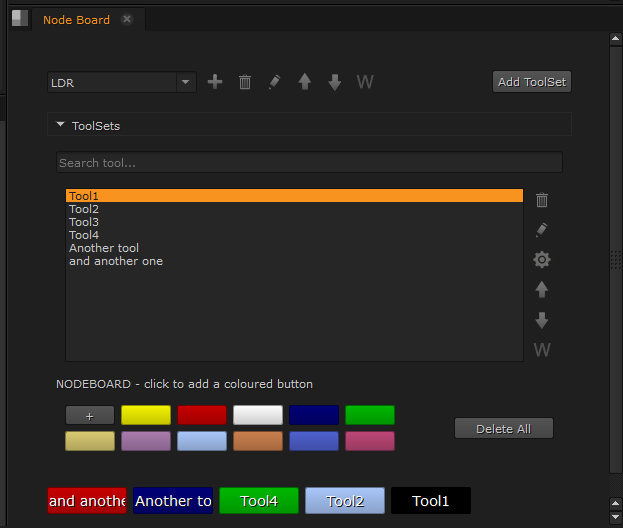Click the W icon in top toolbar
Image resolution: width=623 pixels, height=528 pixels.
tap(365, 82)
